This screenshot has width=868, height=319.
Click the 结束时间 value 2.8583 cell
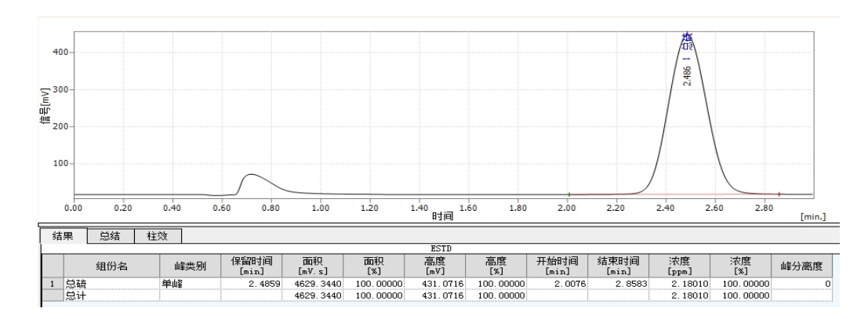click(x=618, y=285)
